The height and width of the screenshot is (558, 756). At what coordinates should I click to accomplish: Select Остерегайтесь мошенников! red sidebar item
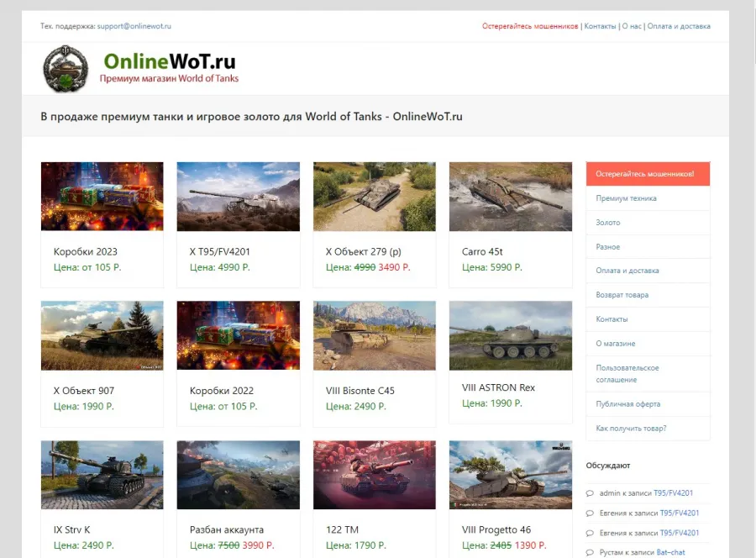click(648, 174)
